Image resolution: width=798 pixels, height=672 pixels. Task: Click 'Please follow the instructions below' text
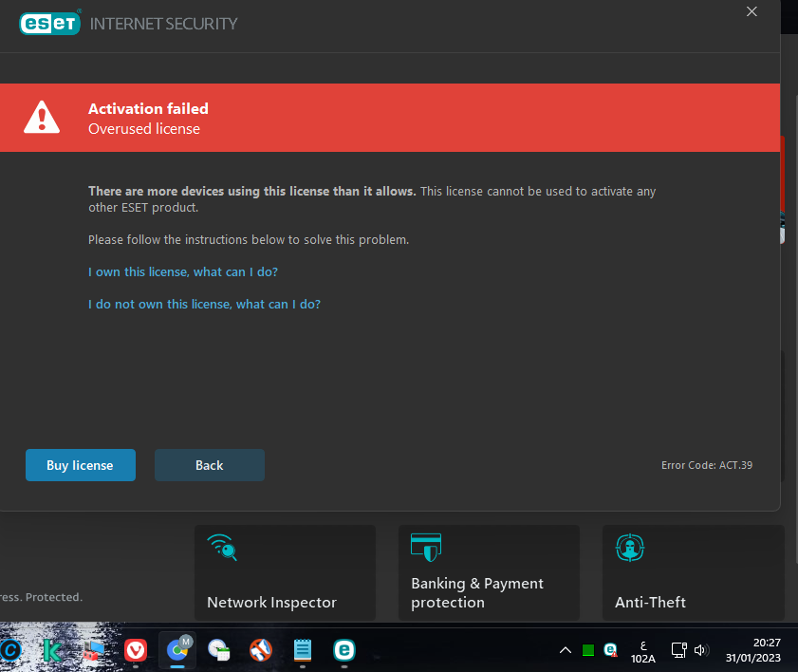pyautogui.click(x=249, y=239)
